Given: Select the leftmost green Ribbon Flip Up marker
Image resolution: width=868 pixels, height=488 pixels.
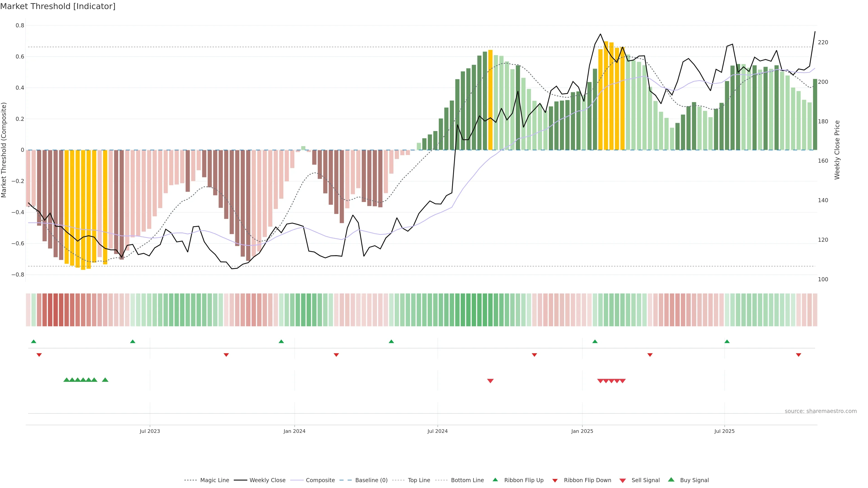Looking at the screenshot, I should coord(34,342).
